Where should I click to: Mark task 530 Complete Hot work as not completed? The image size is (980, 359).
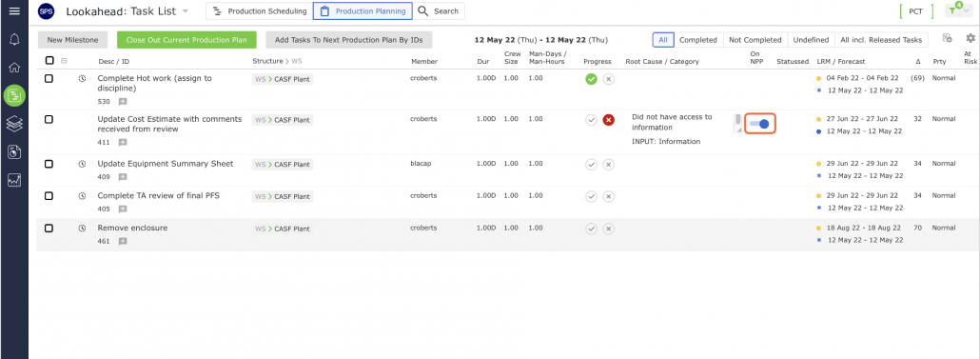[609, 79]
